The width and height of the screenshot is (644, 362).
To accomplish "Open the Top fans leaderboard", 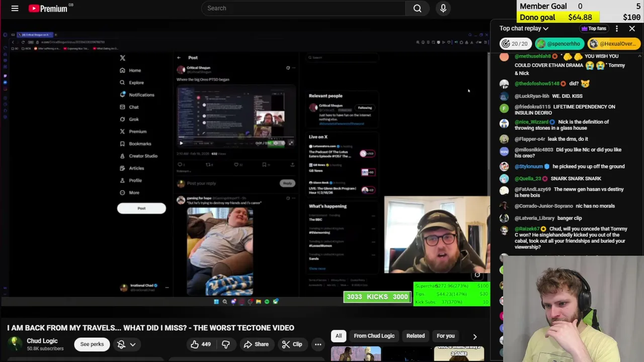I will click(x=594, y=29).
